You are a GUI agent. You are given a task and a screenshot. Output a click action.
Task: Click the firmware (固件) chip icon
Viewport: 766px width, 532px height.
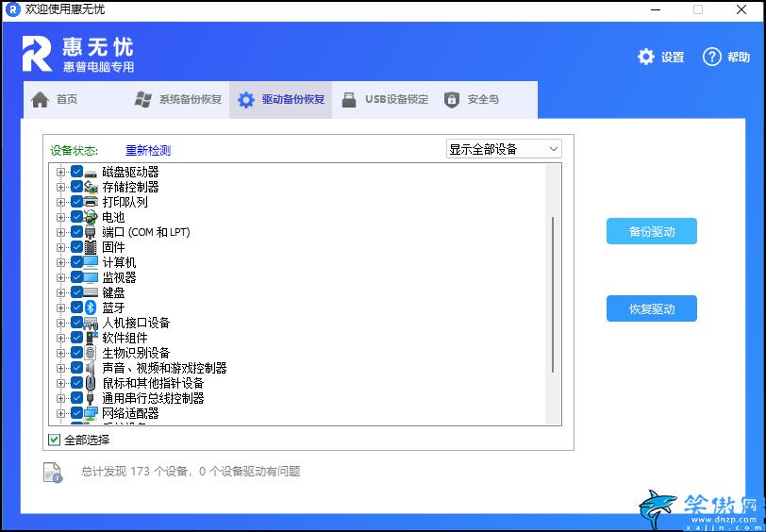point(91,247)
